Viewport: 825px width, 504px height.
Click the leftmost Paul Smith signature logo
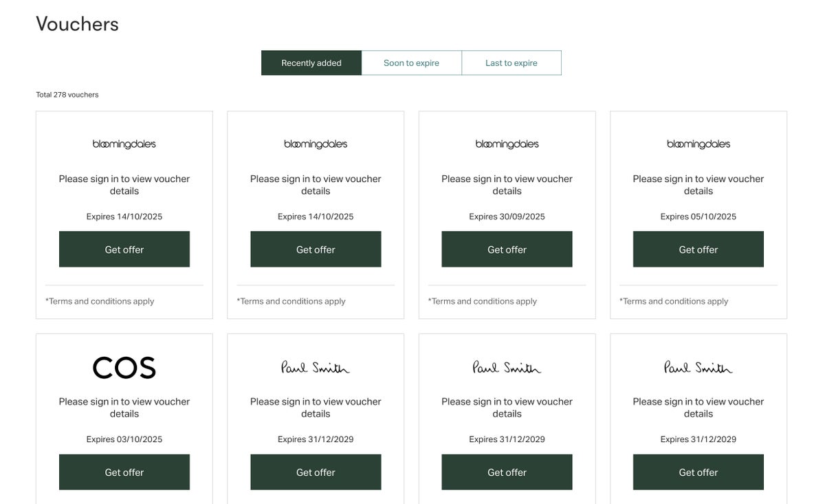[x=316, y=368]
